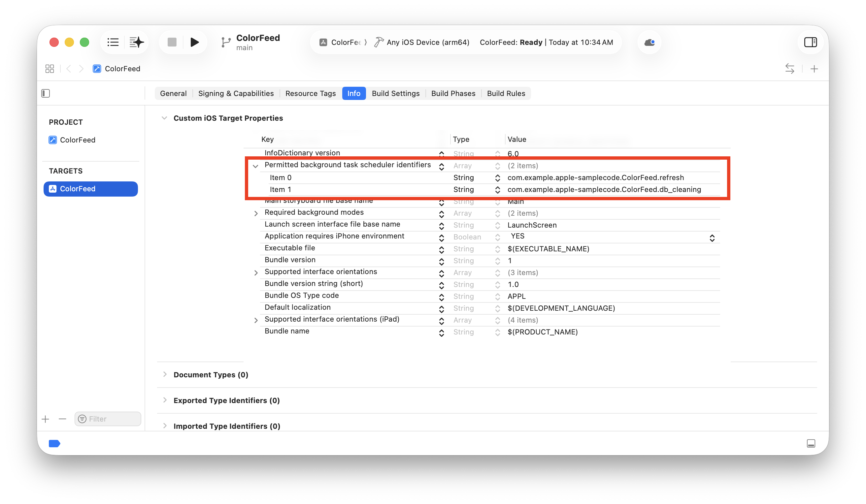Viewport: 866px width, 504px height.
Task: Expand Supported interface orientations row
Action: coord(256,273)
